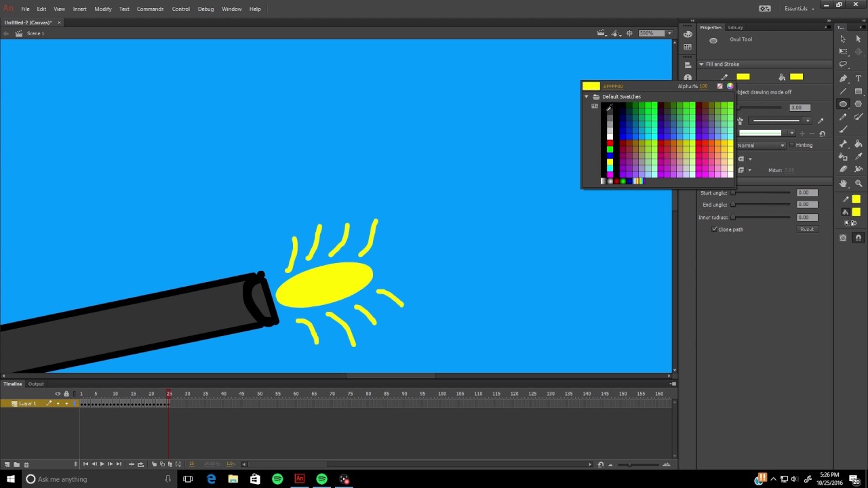Click the Reset button in oval options
The width and height of the screenshot is (868, 488).
point(807,229)
